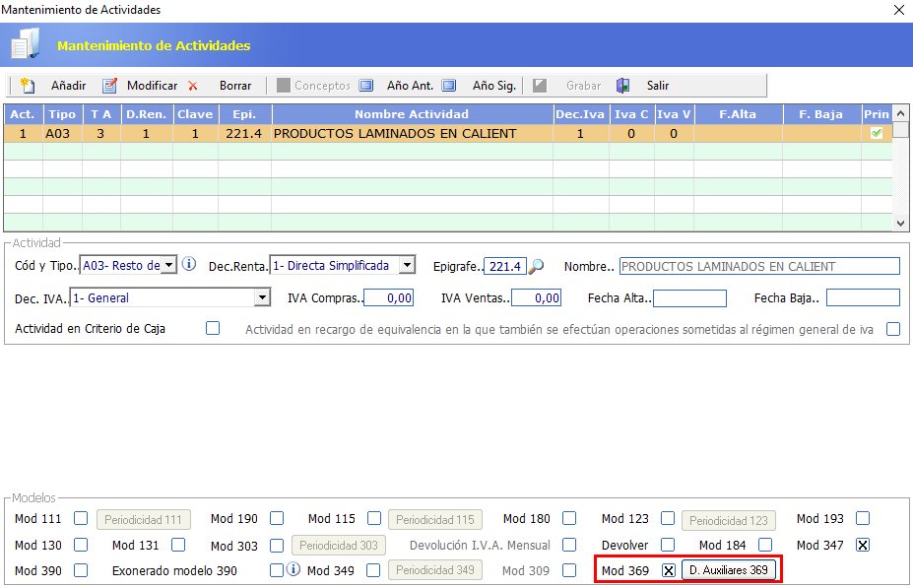This screenshot has width=913, height=588.
Task: Expand the Cód y Tipo dropdown
Action: coord(168,265)
